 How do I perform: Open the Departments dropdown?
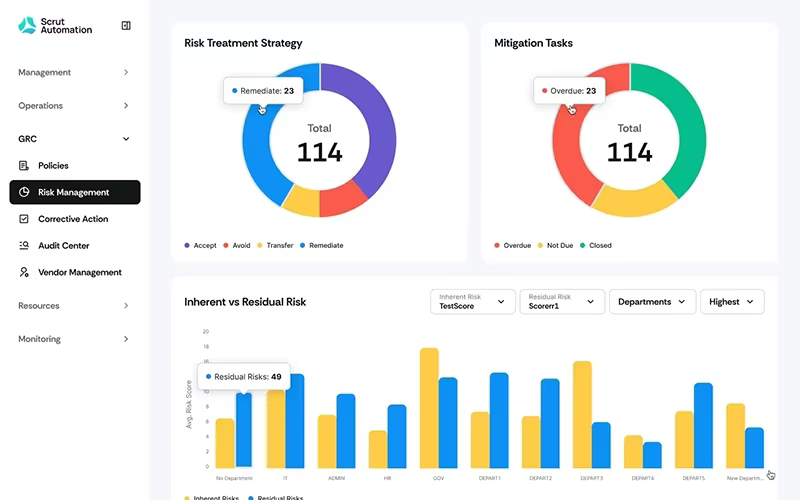(x=653, y=302)
